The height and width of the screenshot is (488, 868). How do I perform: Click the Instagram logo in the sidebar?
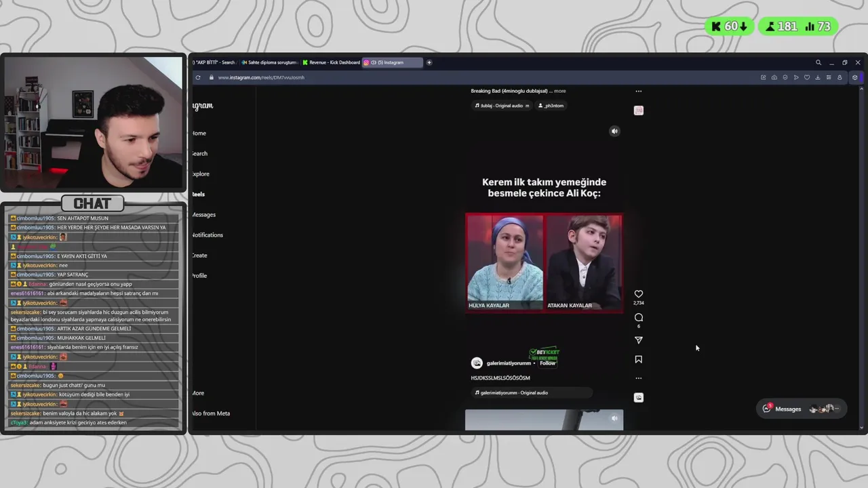(203, 106)
